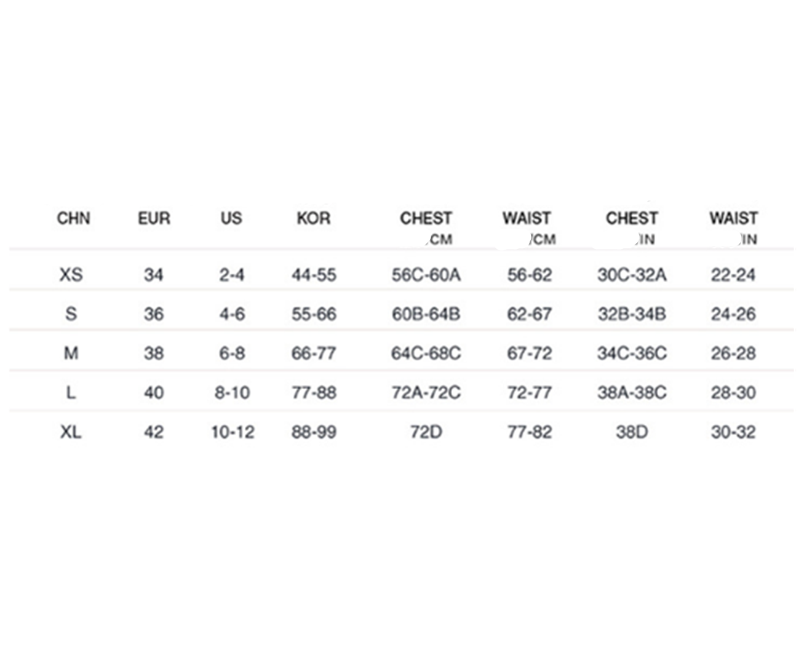Click chest value 64C-68C

click(426, 353)
